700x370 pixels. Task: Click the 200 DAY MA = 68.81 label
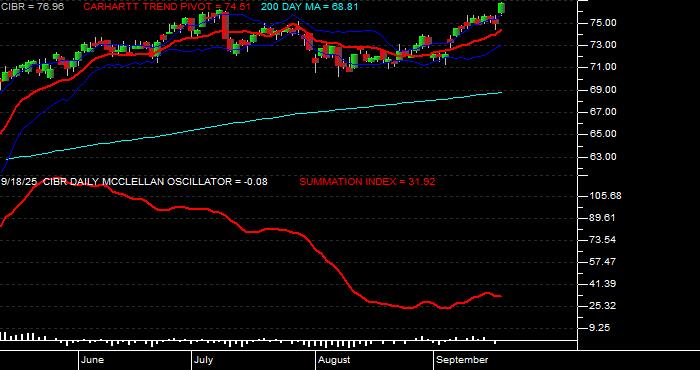point(309,7)
